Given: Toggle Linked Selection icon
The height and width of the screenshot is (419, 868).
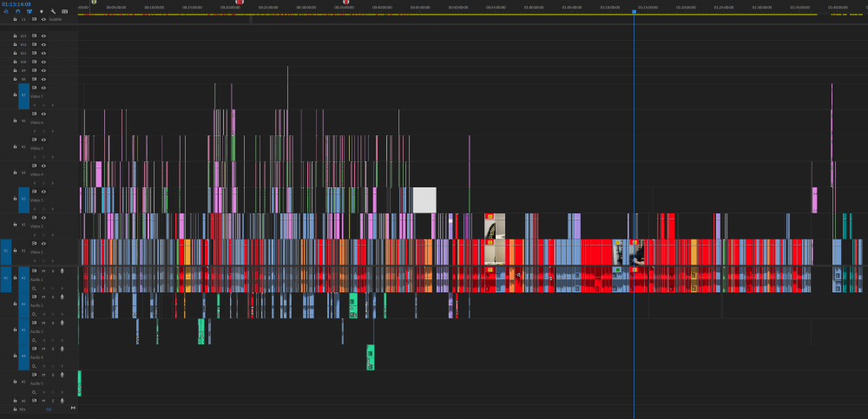Looking at the screenshot, I should pyautogui.click(x=29, y=11).
